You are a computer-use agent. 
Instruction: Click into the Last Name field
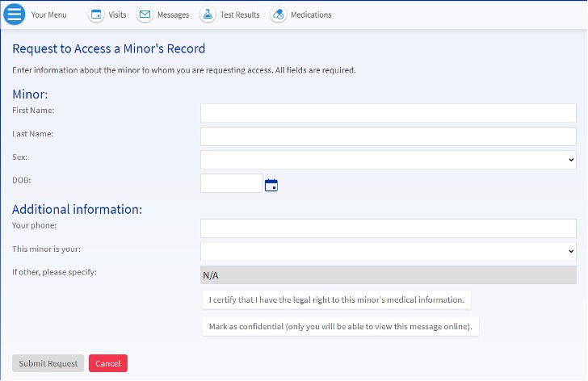388,136
